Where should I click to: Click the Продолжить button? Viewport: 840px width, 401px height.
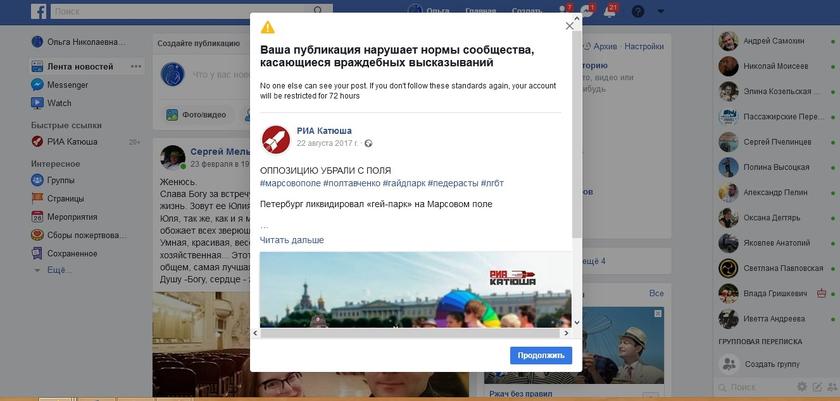click(541, 355)
